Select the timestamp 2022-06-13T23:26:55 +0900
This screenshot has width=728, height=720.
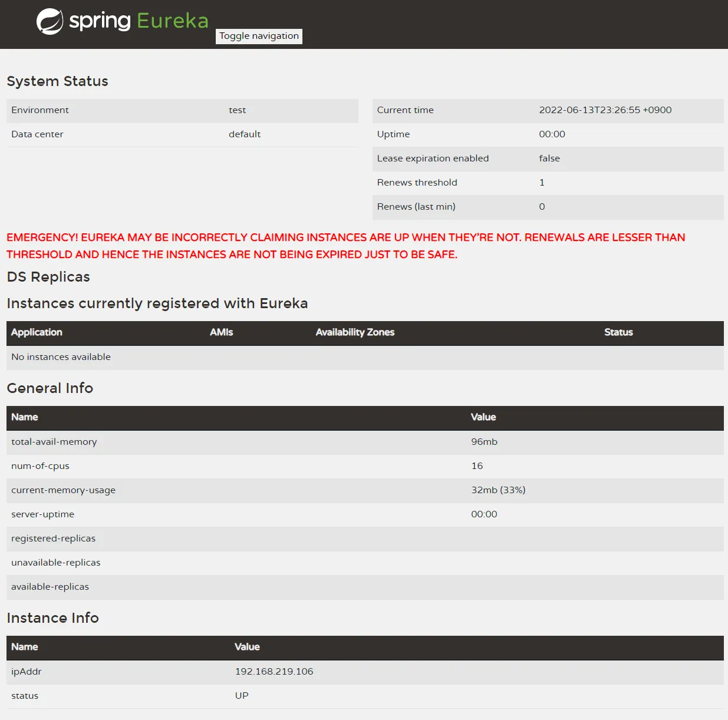(605, 110)
